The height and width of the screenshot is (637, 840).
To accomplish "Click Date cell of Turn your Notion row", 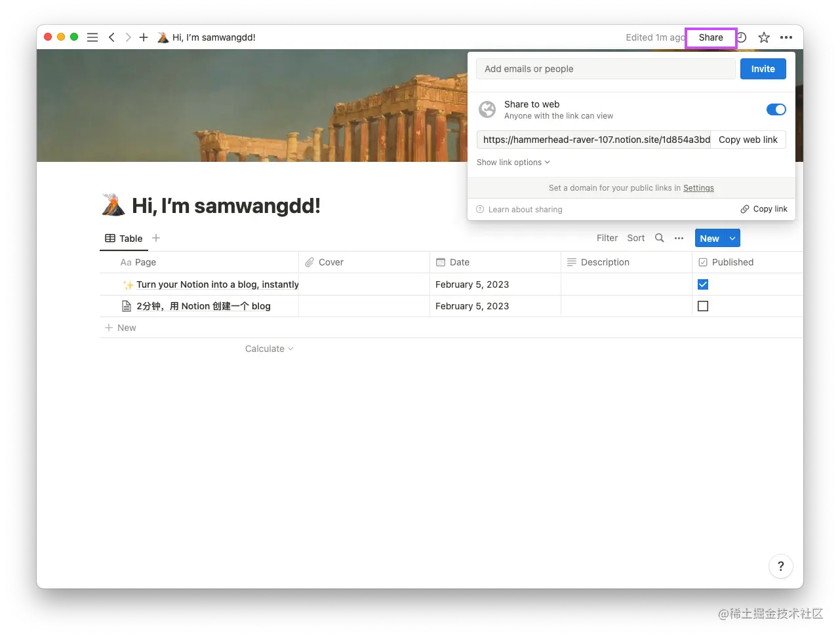I will 495,284.
